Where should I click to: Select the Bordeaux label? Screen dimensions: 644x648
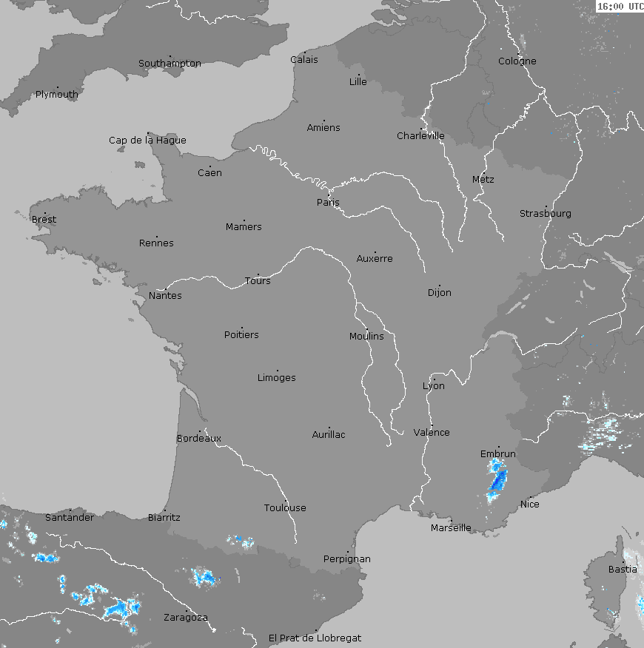coord(199,438)
